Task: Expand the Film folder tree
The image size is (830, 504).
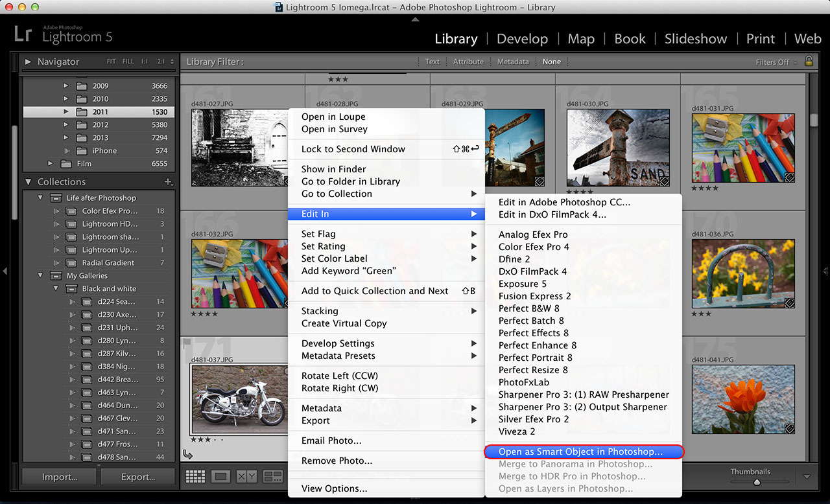Action: point(50,164)
